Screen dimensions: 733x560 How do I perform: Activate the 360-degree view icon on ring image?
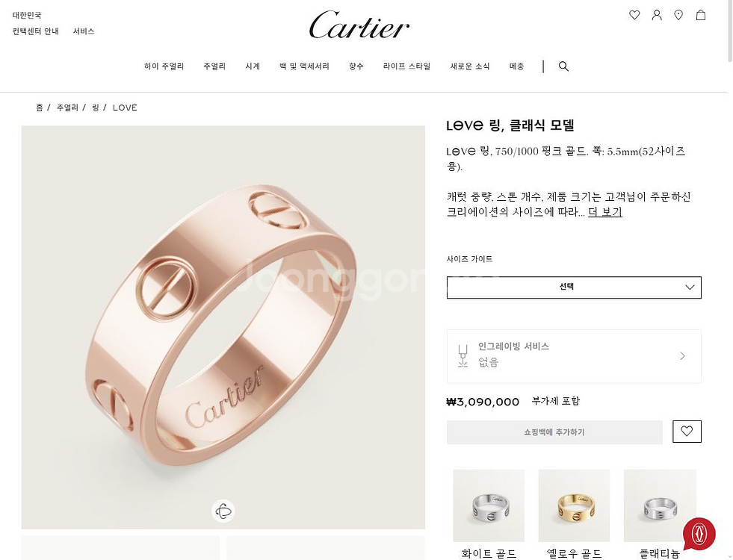click(223, 511)
